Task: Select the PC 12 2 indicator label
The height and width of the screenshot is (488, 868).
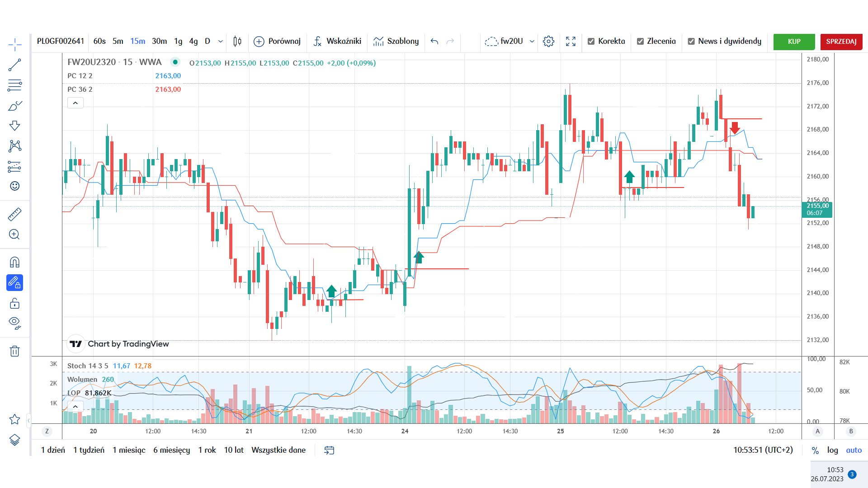Action: [x=80, y=76]
